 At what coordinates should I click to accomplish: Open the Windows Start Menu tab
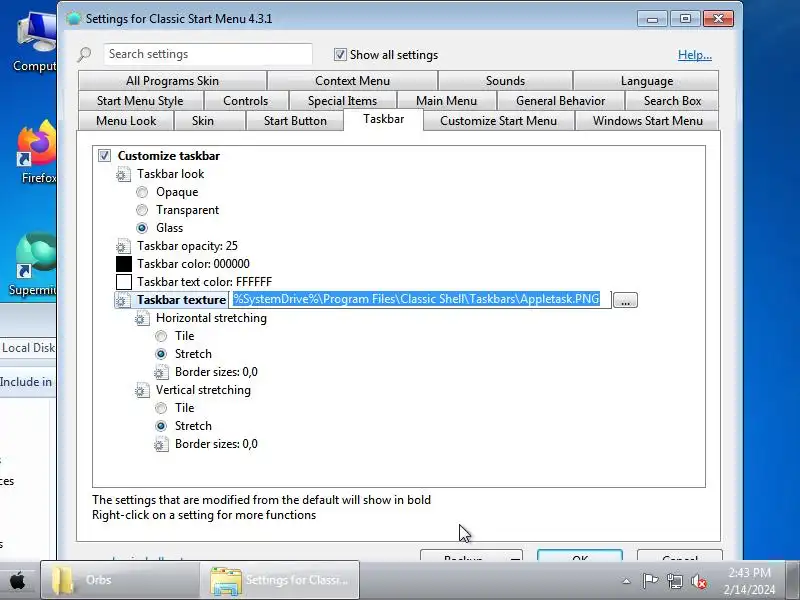647,121
